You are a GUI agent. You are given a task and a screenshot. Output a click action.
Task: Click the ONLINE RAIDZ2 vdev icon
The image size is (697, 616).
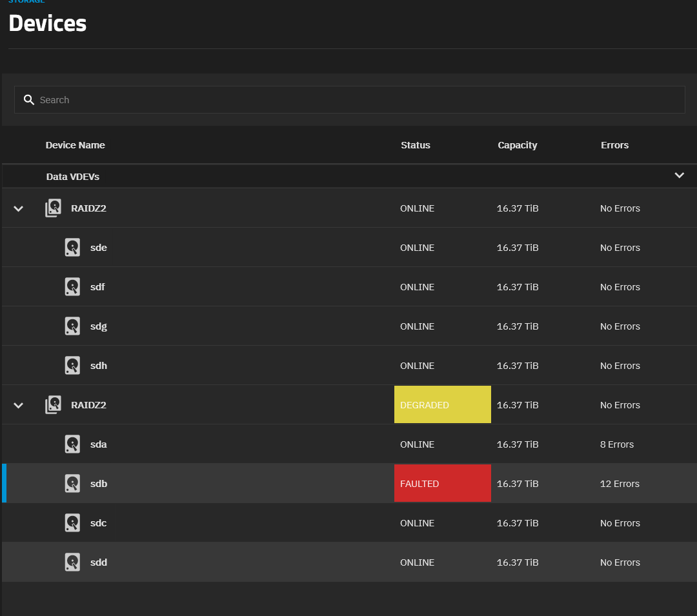54,208
